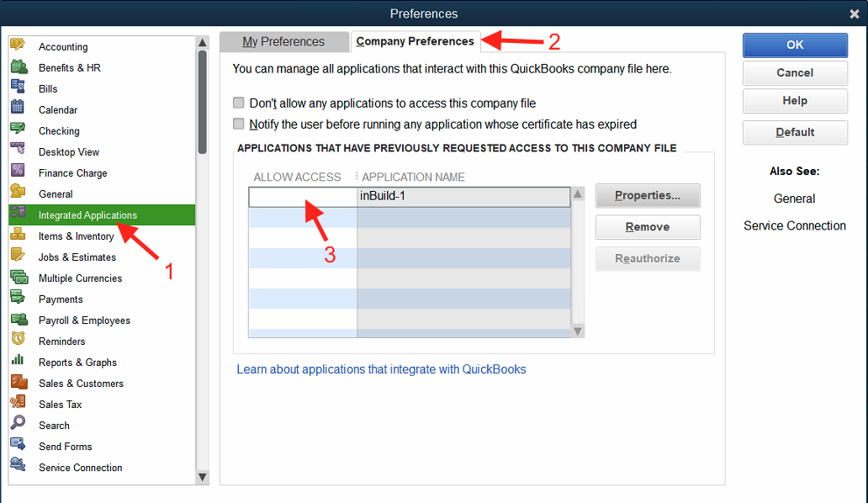
Task: Select the Calendar icon in sidebar
Action: [18, 109]
